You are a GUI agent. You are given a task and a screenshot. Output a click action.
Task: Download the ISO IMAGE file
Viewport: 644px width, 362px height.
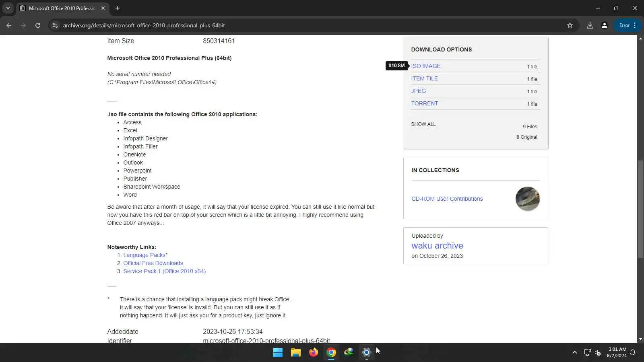pyautogui.click(x=426, y=66)
